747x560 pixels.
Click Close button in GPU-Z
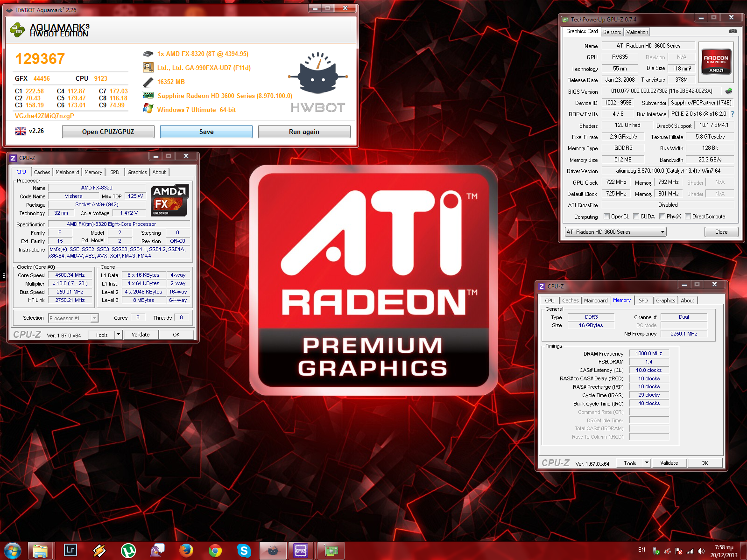coord(721,232)
